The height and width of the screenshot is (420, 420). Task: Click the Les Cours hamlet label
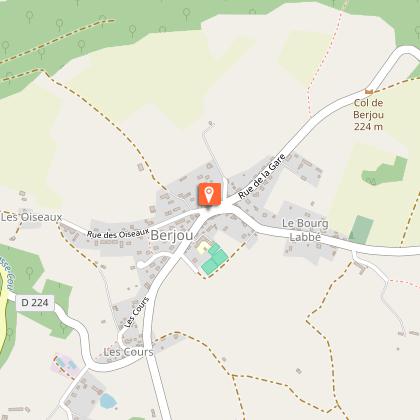(x=128, y=352)
